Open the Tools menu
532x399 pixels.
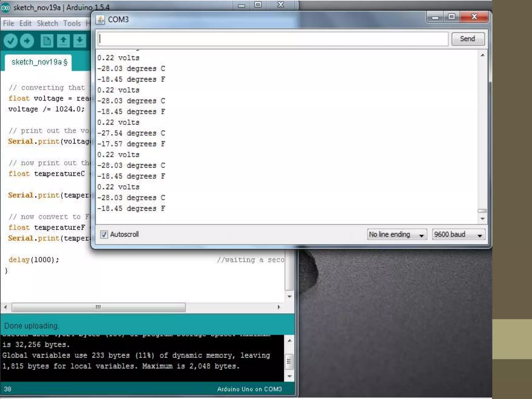click(x=72, y=23)
